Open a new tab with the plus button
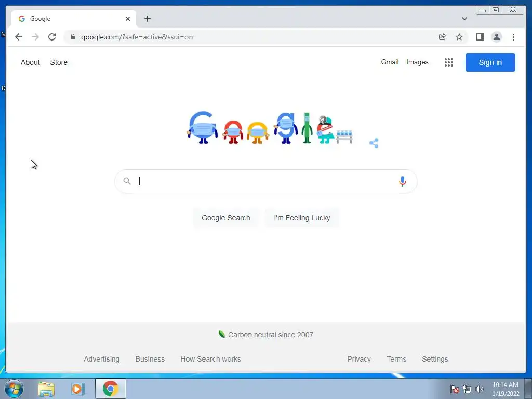This screenshot has height=399, width=532. [x=147, y=19]
